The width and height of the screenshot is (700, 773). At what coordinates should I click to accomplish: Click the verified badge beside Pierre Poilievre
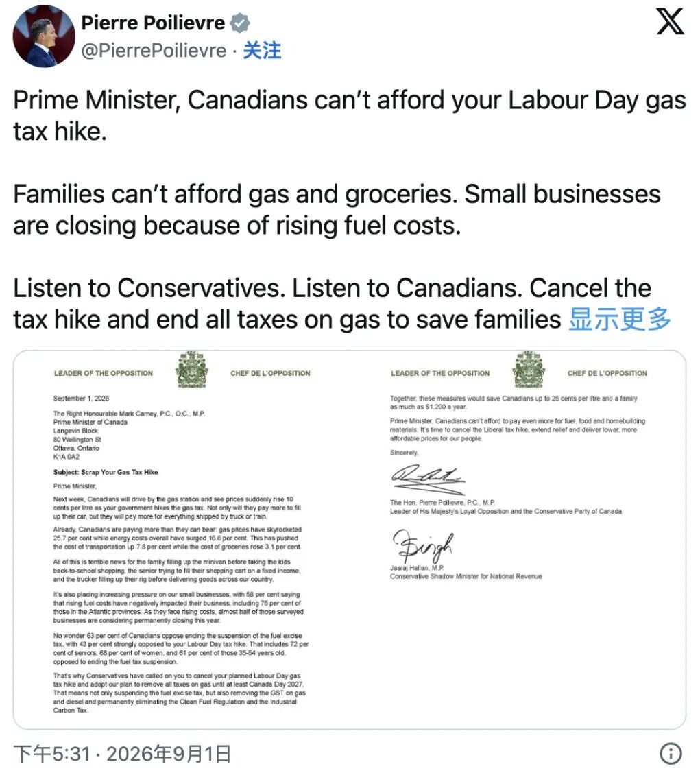pos(241,23)
